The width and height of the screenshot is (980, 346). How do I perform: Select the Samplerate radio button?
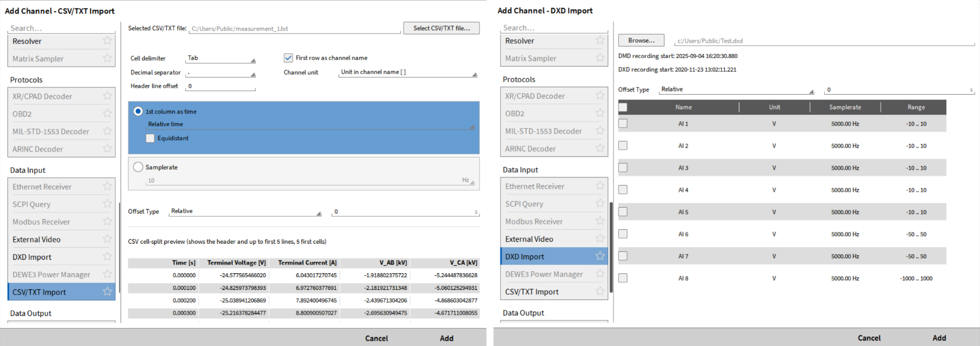point(138,167)
